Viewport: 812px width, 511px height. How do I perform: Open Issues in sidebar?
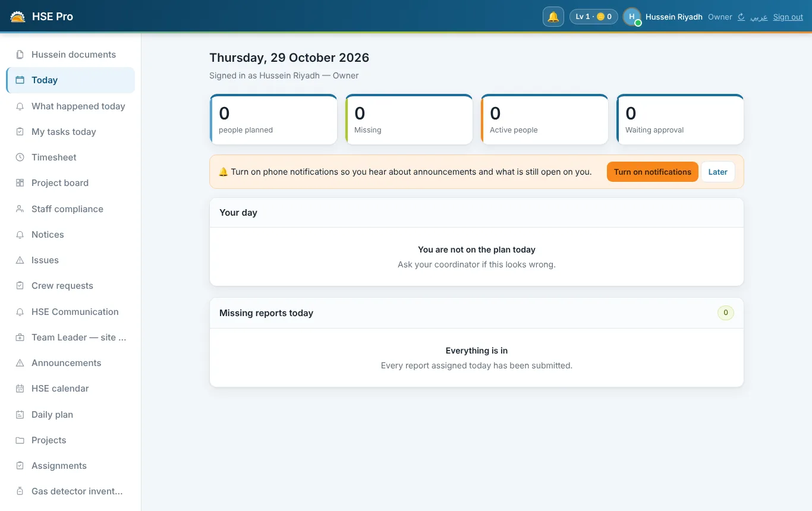70,260
